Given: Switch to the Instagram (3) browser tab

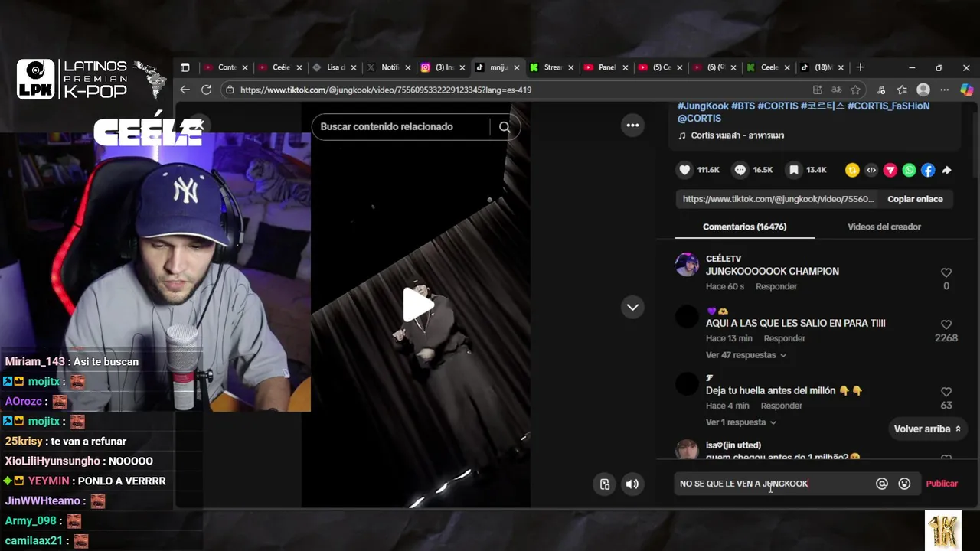Looking at the screenshot, I should coord(443,67).
